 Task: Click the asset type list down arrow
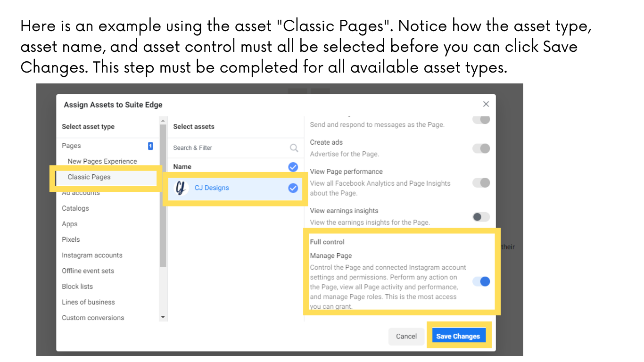click(163, 317)
